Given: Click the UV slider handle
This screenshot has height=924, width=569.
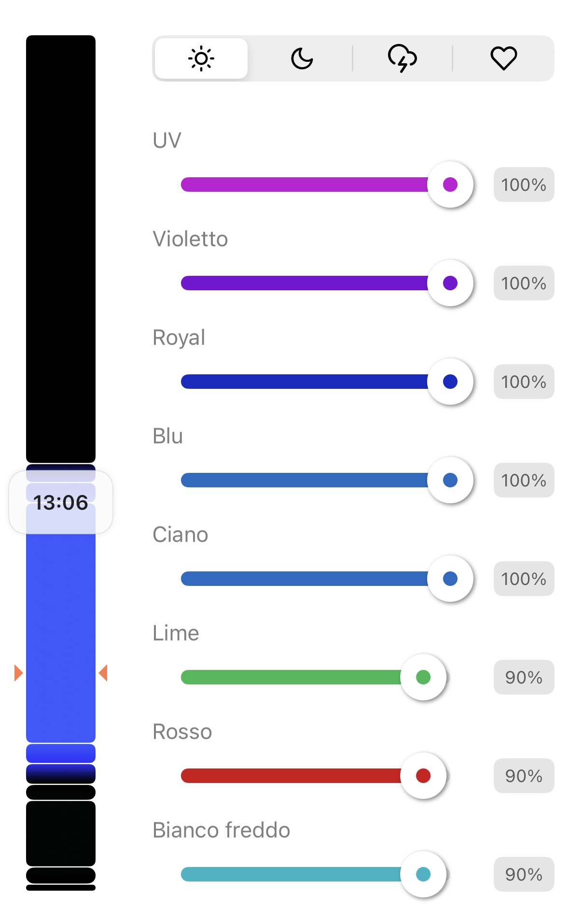Looking at the screenshot, I should [x=450, y=185].
